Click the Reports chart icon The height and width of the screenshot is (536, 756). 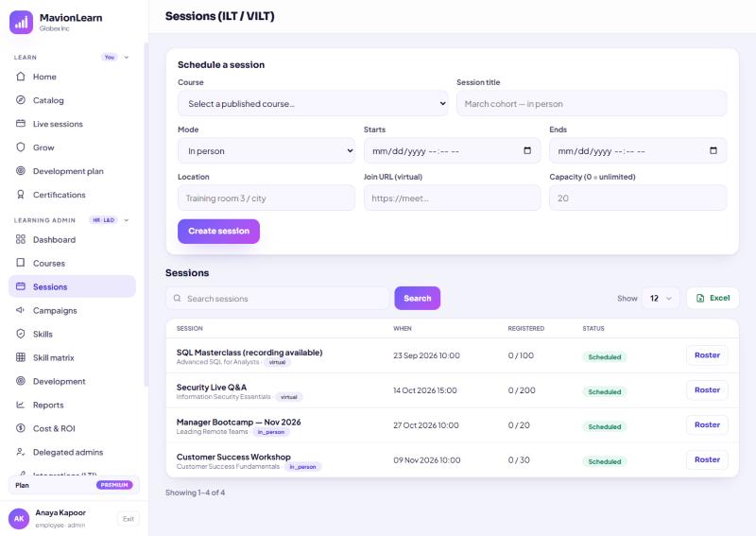[x=21, y=405]
